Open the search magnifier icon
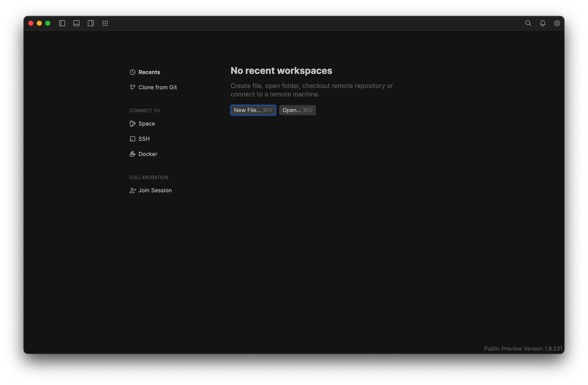Screen dimensions: 588x385 (x=528, y=23)
